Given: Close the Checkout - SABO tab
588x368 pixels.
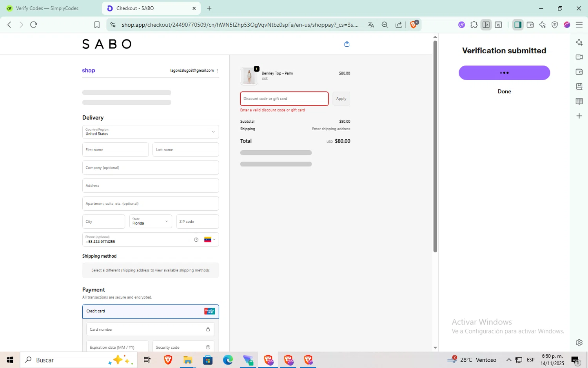Looking at the screenshot, I should (x=194, y=8).
